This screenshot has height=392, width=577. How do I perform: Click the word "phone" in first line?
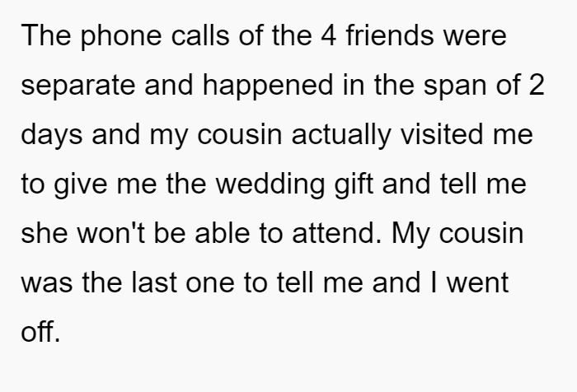(121, 37)
